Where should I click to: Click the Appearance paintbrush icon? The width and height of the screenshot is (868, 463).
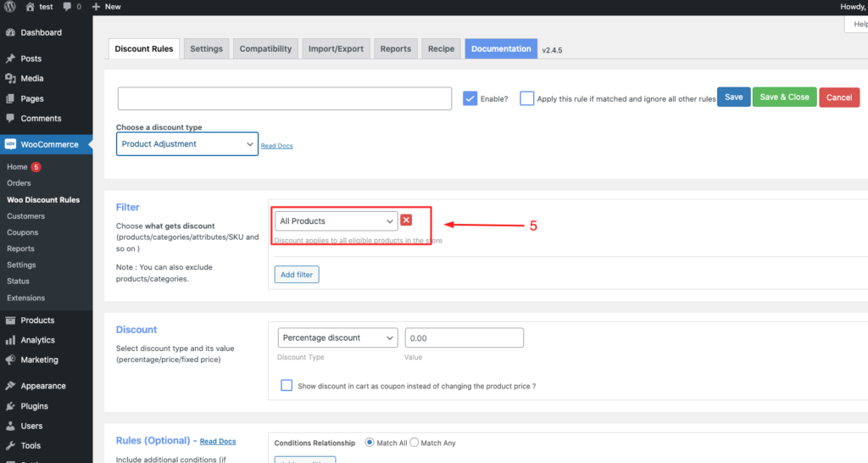[x=10, y=386]
